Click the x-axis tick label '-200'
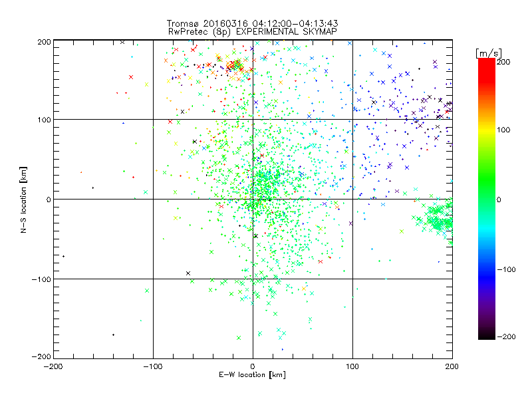 pyautogui.click(x=53, y=366)
